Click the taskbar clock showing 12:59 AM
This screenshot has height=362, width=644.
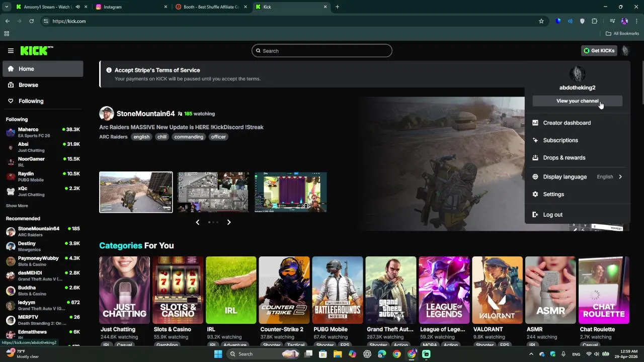click(627, 354)
